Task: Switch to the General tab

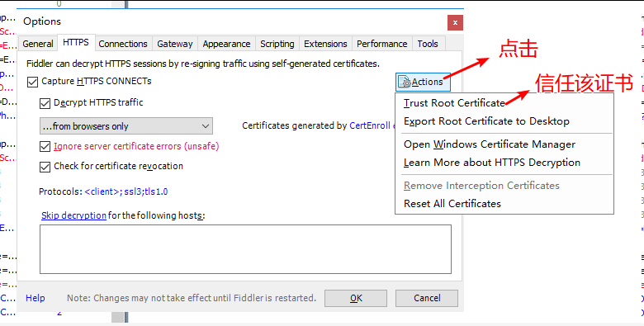Action: [x=38, y=44]
